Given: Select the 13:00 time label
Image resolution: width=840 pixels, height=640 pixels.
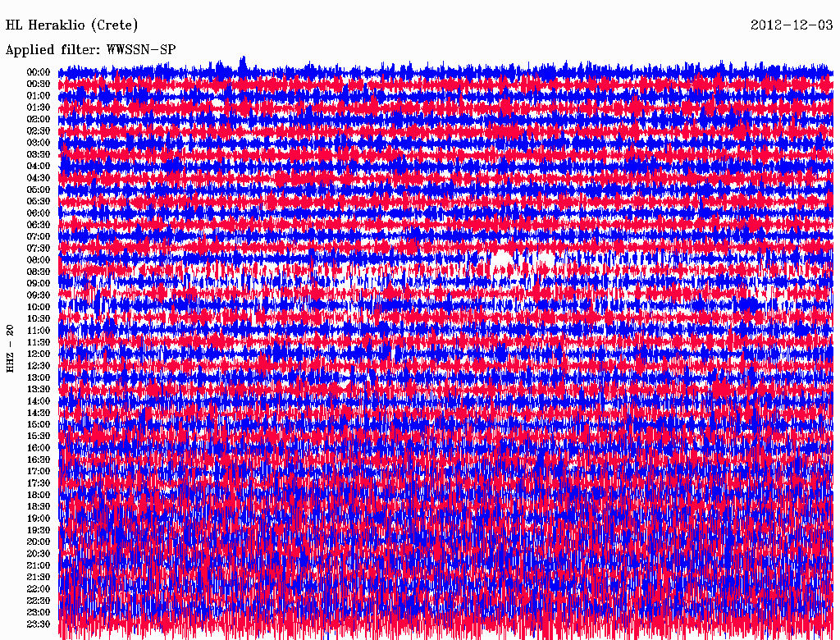Looking at the screenshot, I should pyautogui.click(x=38, y=377).
